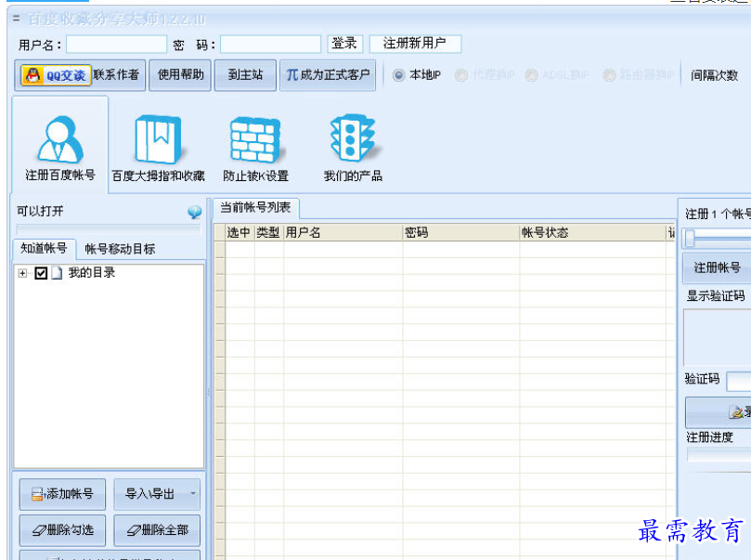Click the 到主站 button
The height and width of the screenshot is (560, 751).
[245, 74]
